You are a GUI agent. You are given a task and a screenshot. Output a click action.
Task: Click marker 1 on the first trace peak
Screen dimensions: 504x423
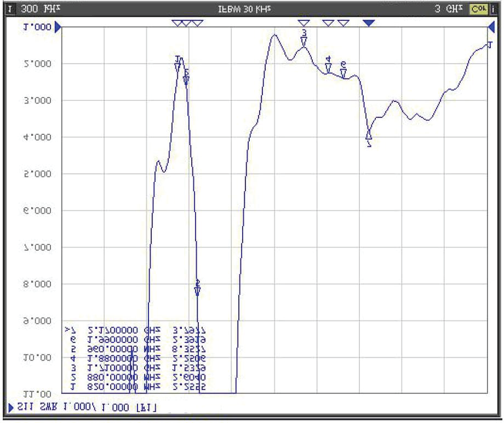177,64
